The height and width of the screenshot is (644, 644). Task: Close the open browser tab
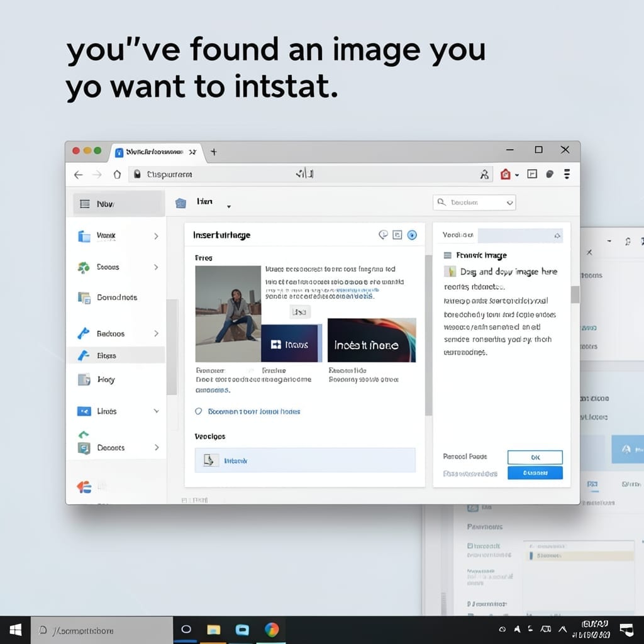pos(192,152)
